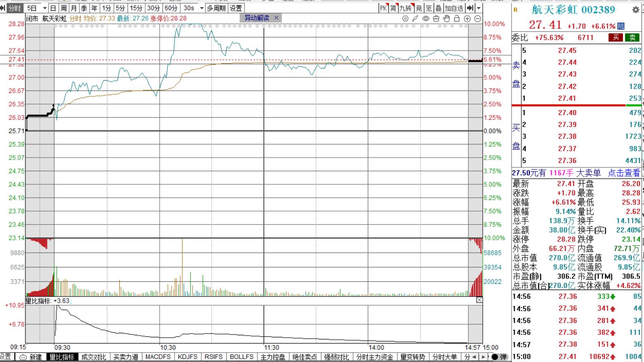Open the MACDFS indicator tab
The height and width of the screenshot is (362, 644).
[158, 357]
